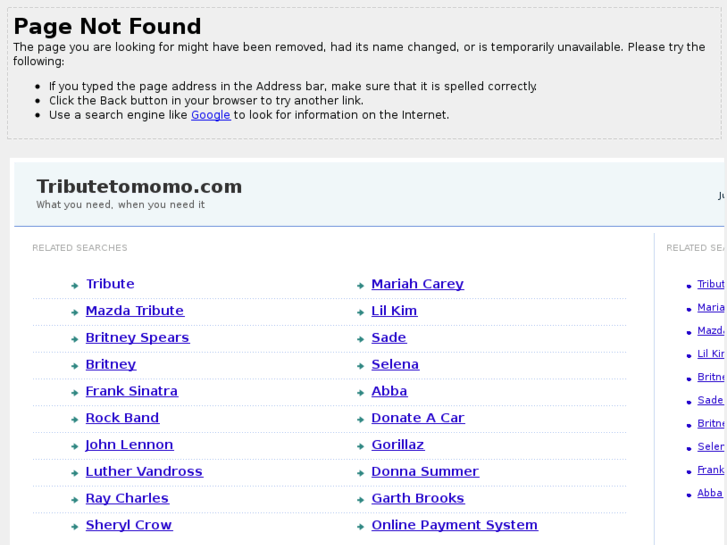The height and width of the screenshot is (545, 727).
Task: Follow the Selena related search link
Action: point(395,365)
